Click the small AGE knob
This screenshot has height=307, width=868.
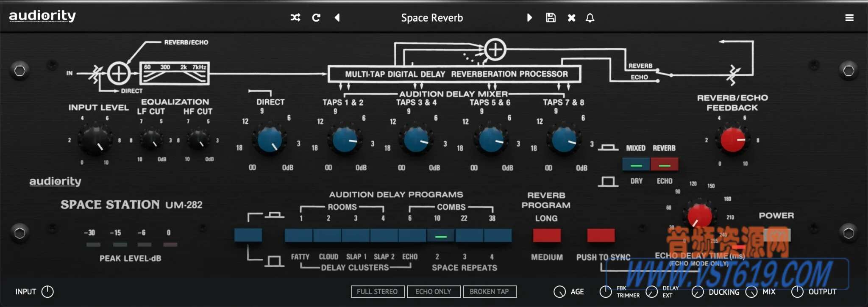point(559,292)
